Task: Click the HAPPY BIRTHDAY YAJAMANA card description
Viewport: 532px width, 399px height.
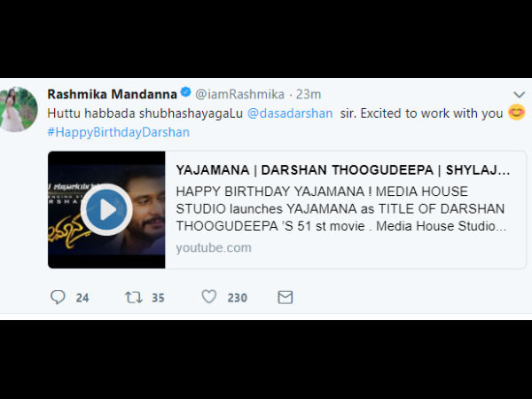Action: point(342,209)
